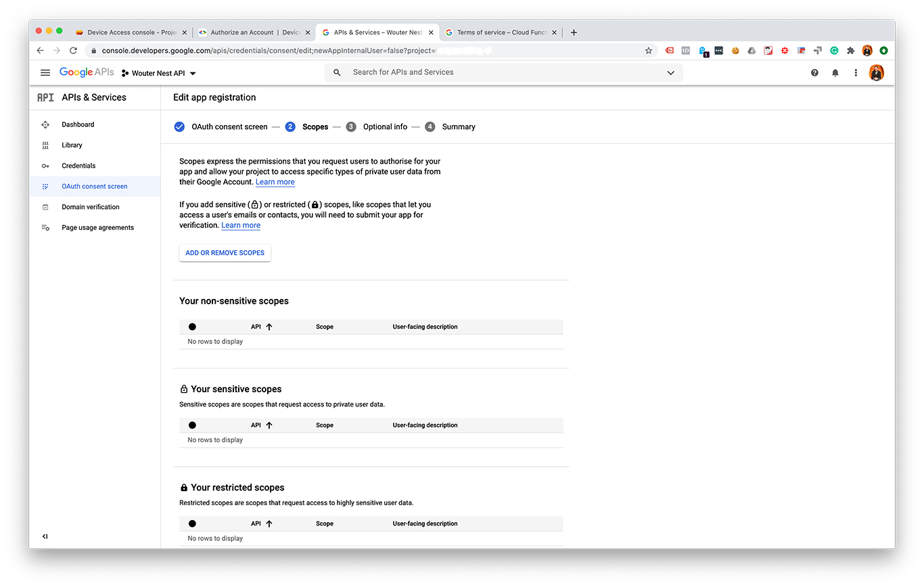
Task: Open the dark three-dots extension icon
Action: pyautogui.click(x=719, y=51)
